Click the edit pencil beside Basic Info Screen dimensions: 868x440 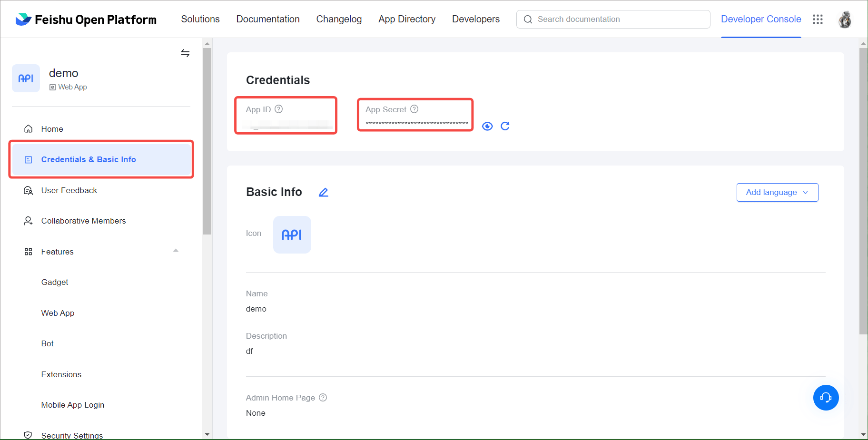(324, 192)
